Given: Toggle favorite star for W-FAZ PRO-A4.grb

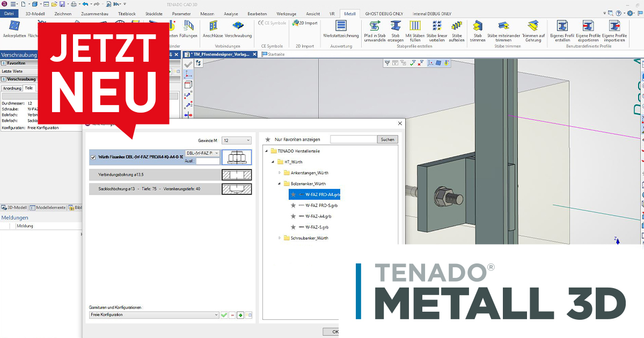Looking at the screenshot, I should 293,195.
